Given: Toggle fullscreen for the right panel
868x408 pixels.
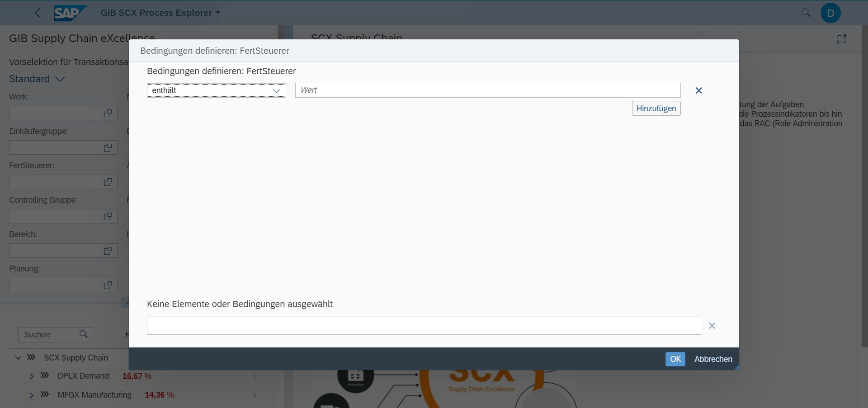Looking at the screenshot, I should pyautogui.click(x=841, y=39).
